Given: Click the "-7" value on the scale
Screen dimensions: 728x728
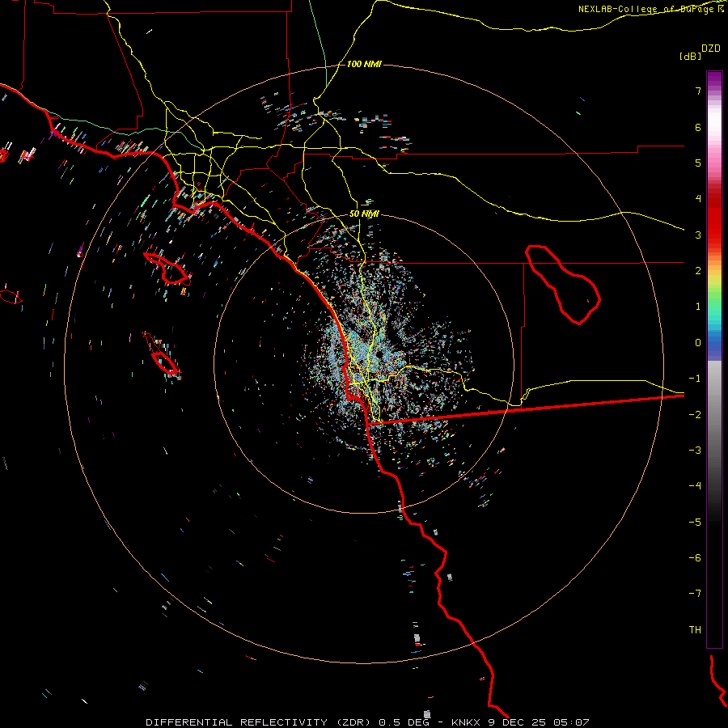Looking at the screenshot, I should 695,594.
